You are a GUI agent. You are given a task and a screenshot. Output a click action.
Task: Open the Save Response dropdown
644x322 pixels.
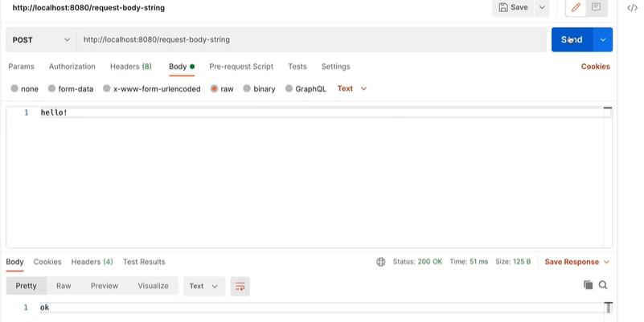click(577, 262)
